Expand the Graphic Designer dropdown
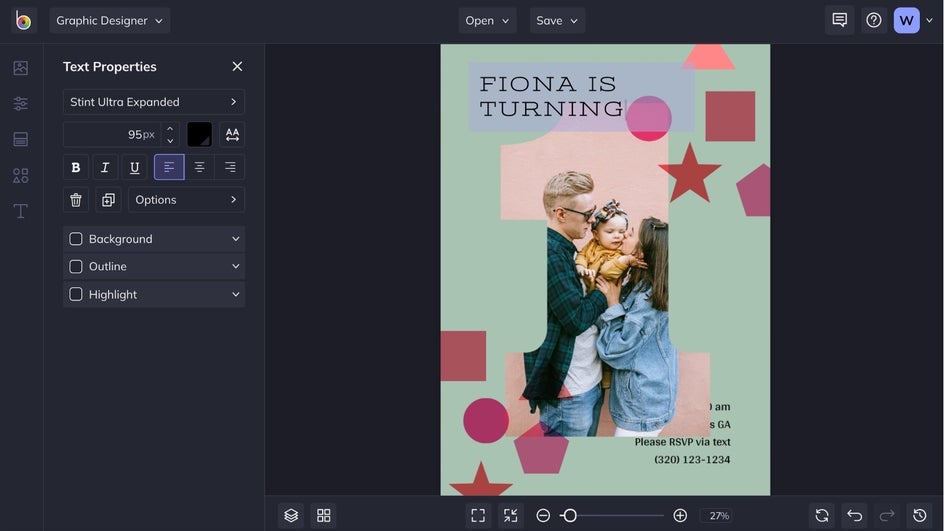Screen dimensions: 944x531 [x=109, y=20]
